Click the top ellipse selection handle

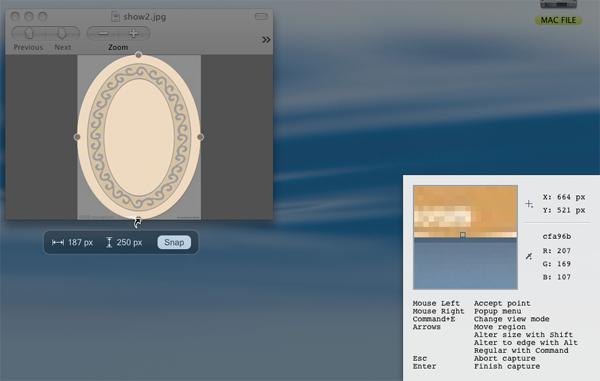[139, 55]
